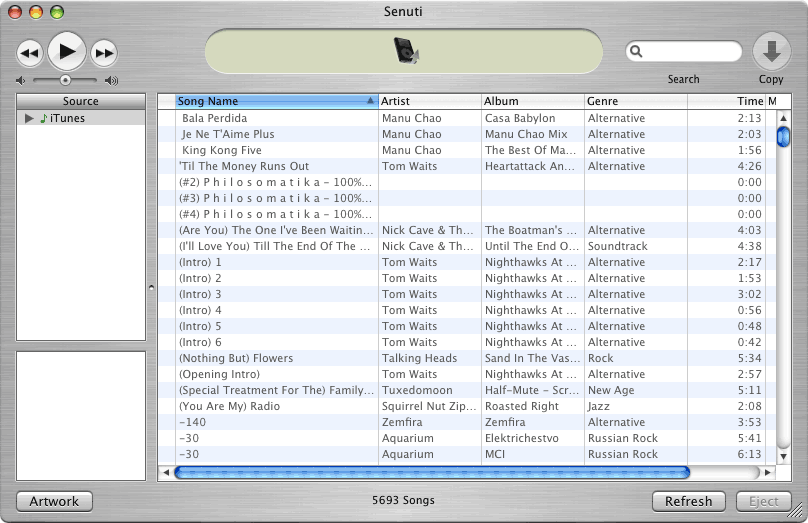
Task: Select the iTunes source item
Action: coord(81,118)
